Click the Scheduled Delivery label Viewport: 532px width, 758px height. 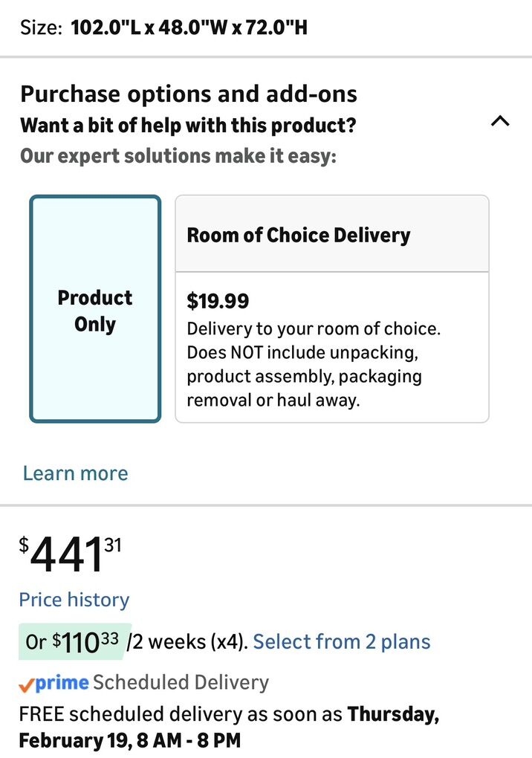click(x=181, y=682)
